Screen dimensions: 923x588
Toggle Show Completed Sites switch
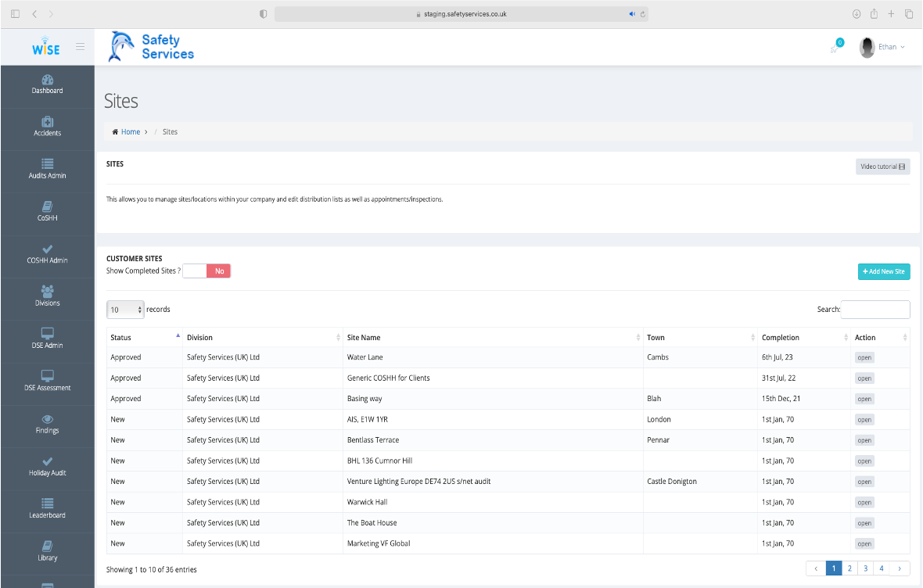207,271
